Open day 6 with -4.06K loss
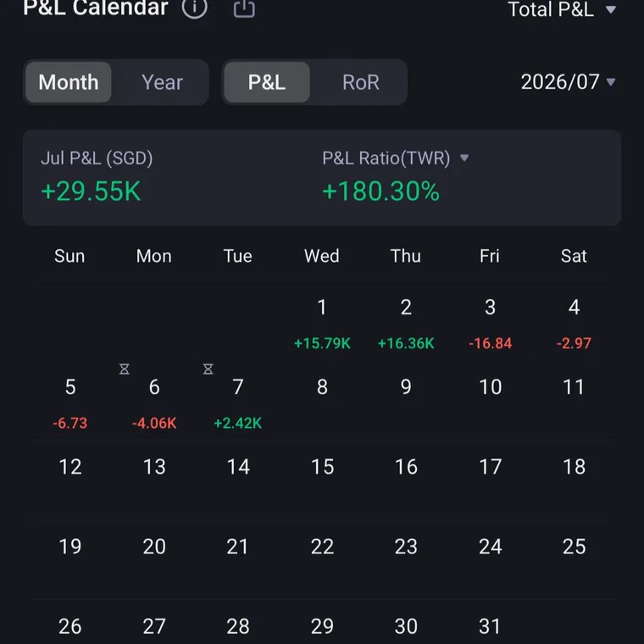The width and height of the screenshot is (644, 644). click(154, 404)
